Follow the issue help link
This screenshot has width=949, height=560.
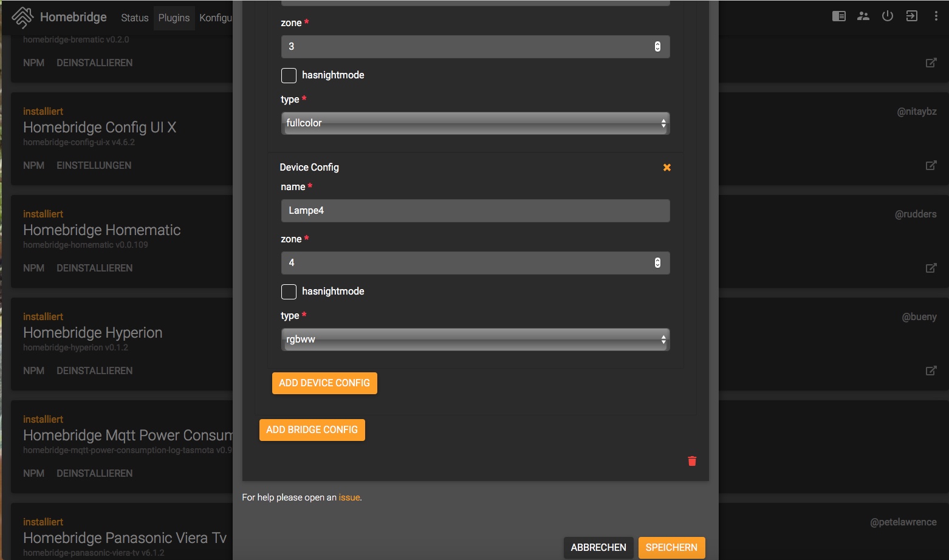click(349, 497)
